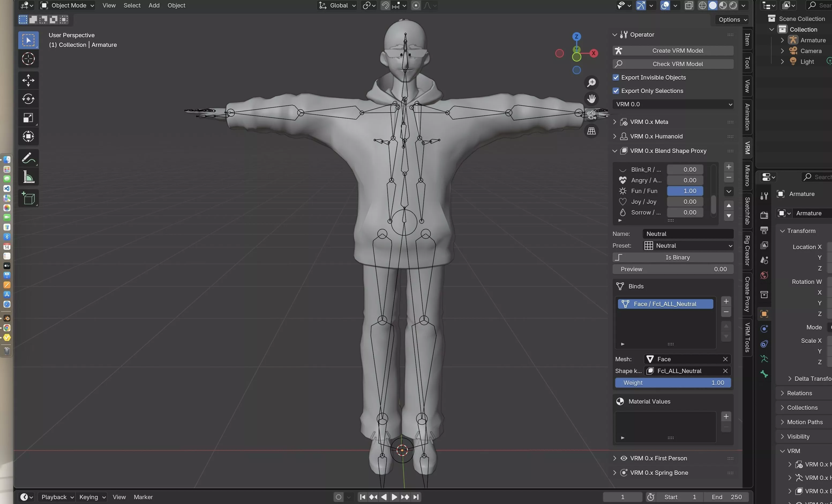Adjust the Fun blend shape value slider
The width and height of the screenshot is (832, 504).
685,191
